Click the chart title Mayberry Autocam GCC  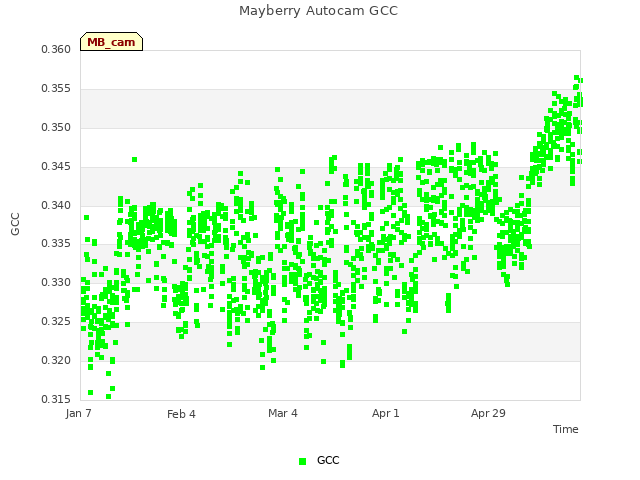318,11
